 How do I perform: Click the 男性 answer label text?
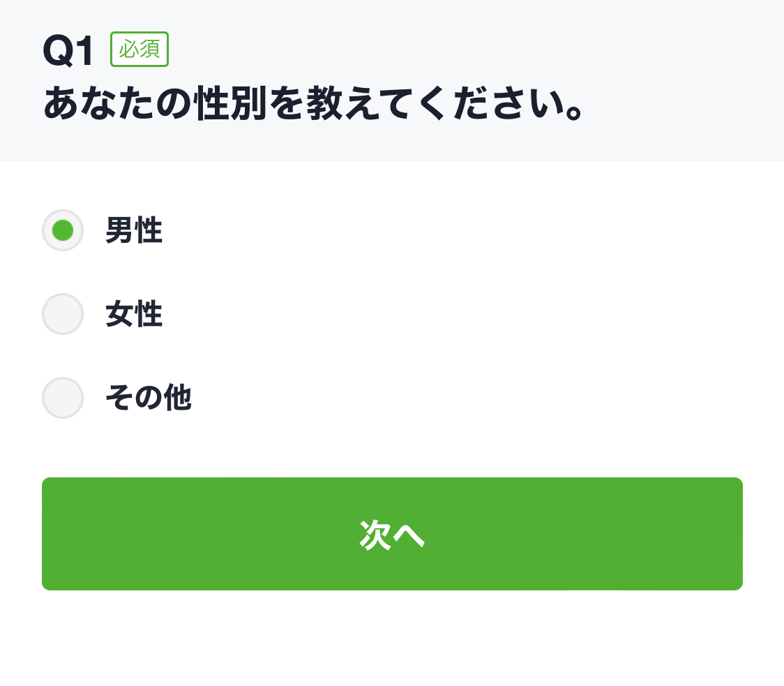pos(133,230)
